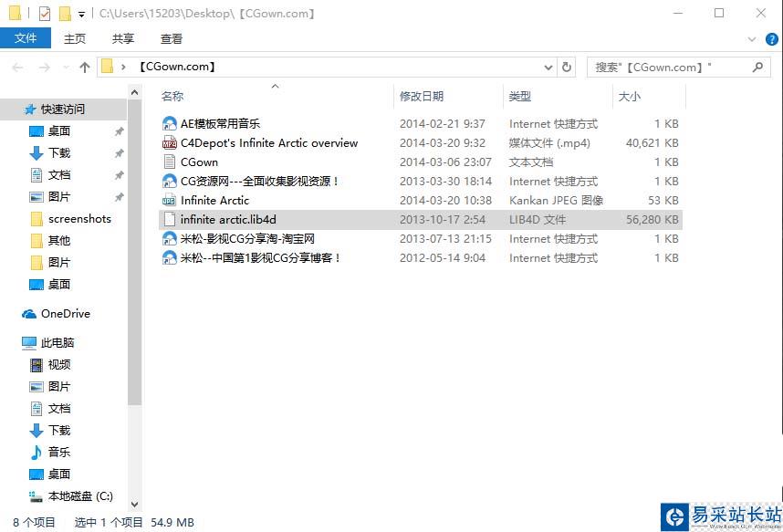783x532 pixels.
Task: Click the Forward navigation arrow
Action: pyautogui.click(x=45, y=67)
